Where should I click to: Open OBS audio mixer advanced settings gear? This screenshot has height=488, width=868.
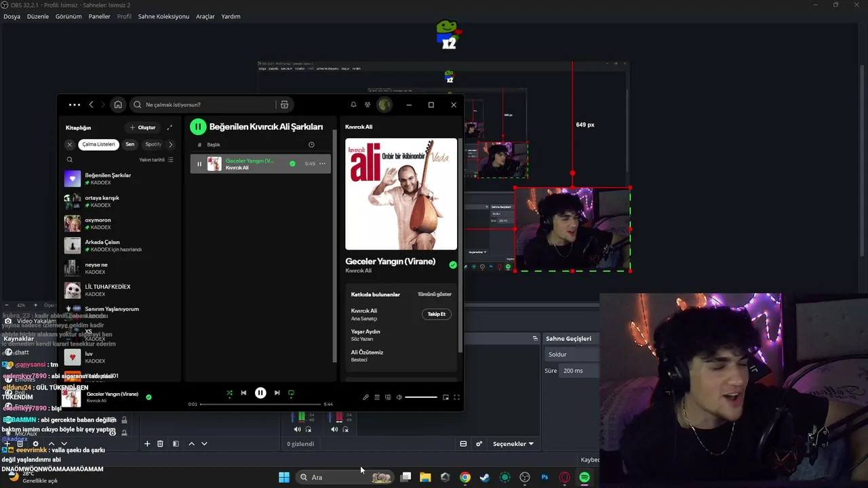479,444
